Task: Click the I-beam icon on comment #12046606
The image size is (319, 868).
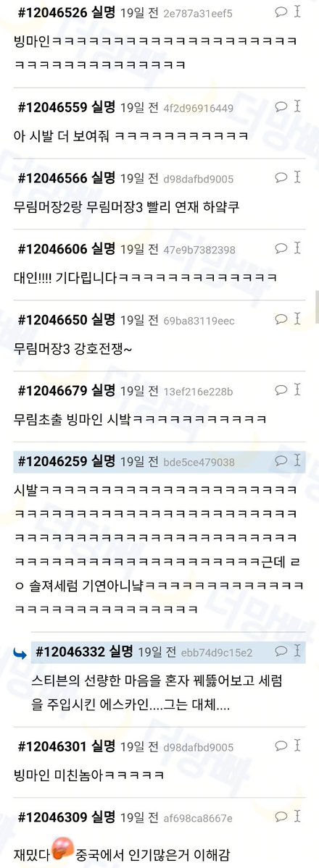Action: [297, 248]
